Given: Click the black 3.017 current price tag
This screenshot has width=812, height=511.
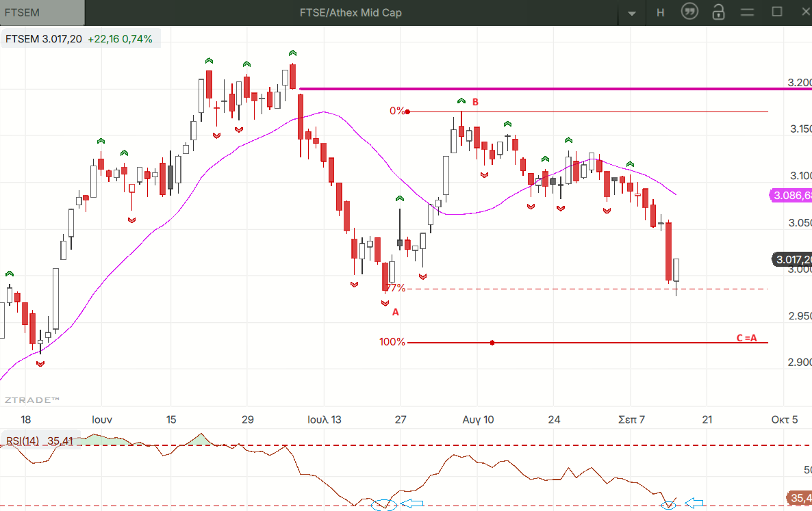Looking at the screenshot, I should [x=792, y=259].
